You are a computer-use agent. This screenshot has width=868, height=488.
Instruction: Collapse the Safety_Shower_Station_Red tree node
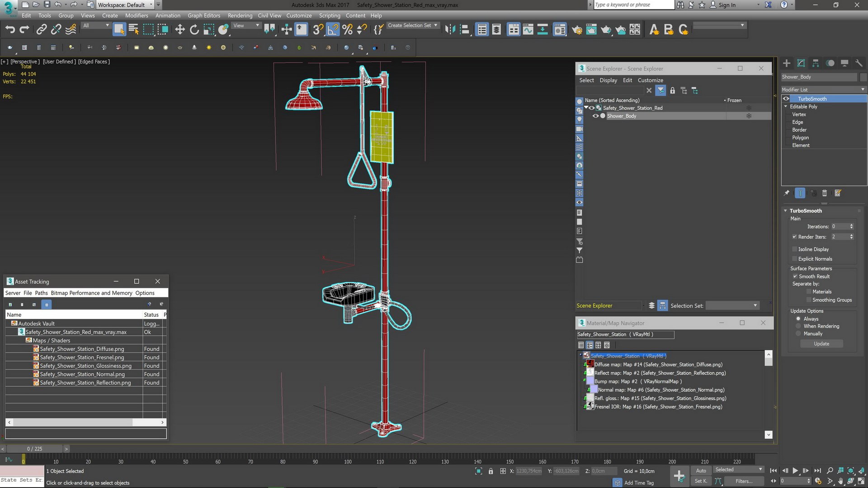(586, 108)
